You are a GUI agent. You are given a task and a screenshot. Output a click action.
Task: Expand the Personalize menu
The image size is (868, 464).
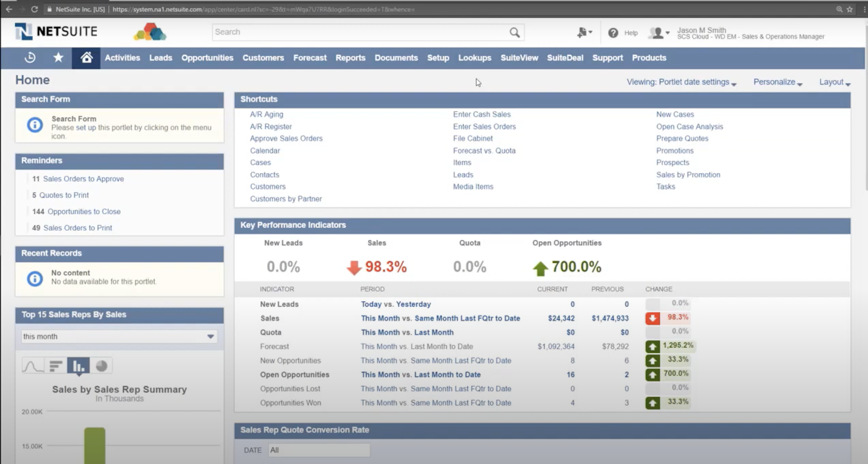pyautogui.click(x=778, y=82)
